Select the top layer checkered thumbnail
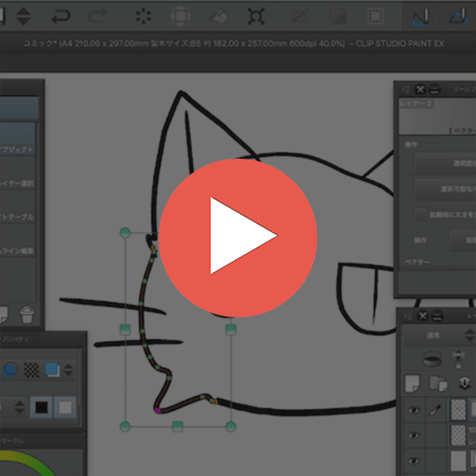The image size is (476, 476). tap(458, 410)
